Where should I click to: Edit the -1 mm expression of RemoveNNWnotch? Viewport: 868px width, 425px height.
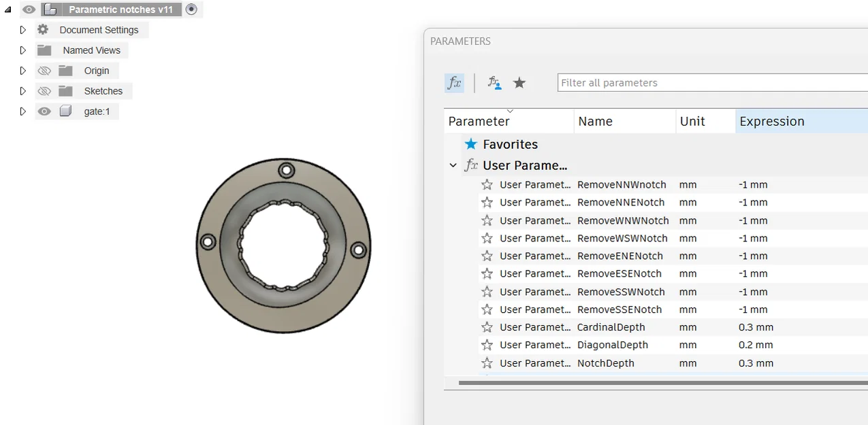point(753,185)
